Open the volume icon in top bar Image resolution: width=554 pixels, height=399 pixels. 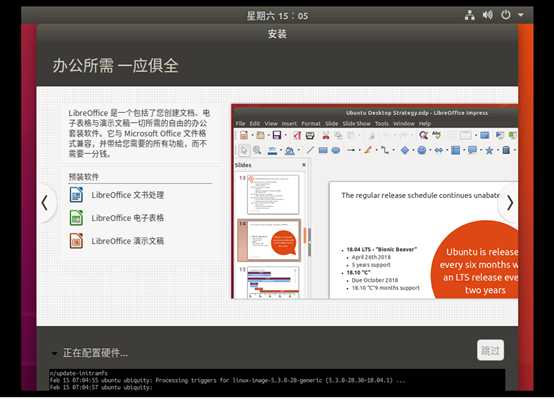tap(488, 15)
